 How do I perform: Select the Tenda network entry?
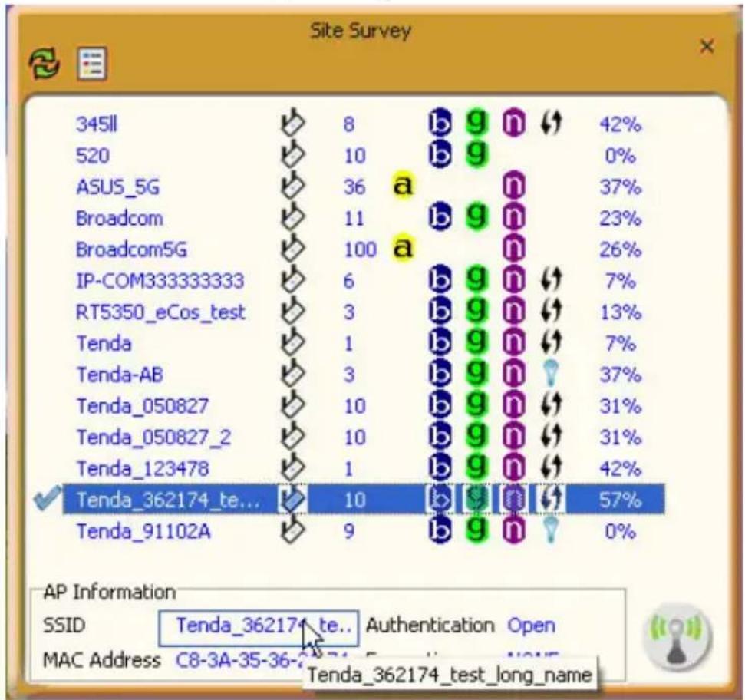(x=364, y=343)
